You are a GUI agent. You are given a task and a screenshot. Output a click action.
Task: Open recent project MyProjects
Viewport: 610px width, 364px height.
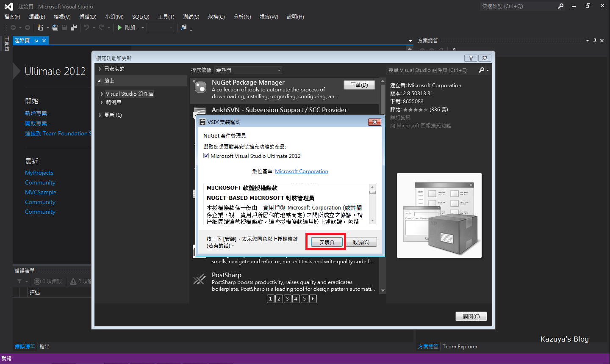click(x=39, y=173)
